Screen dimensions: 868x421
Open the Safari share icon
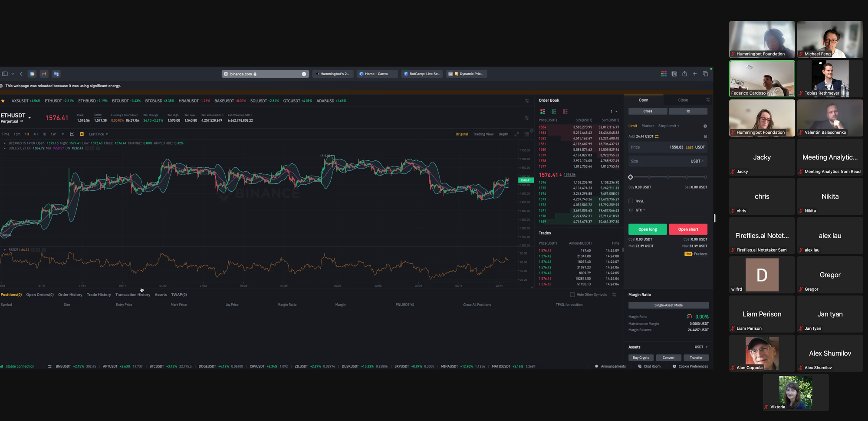point(684,74)
